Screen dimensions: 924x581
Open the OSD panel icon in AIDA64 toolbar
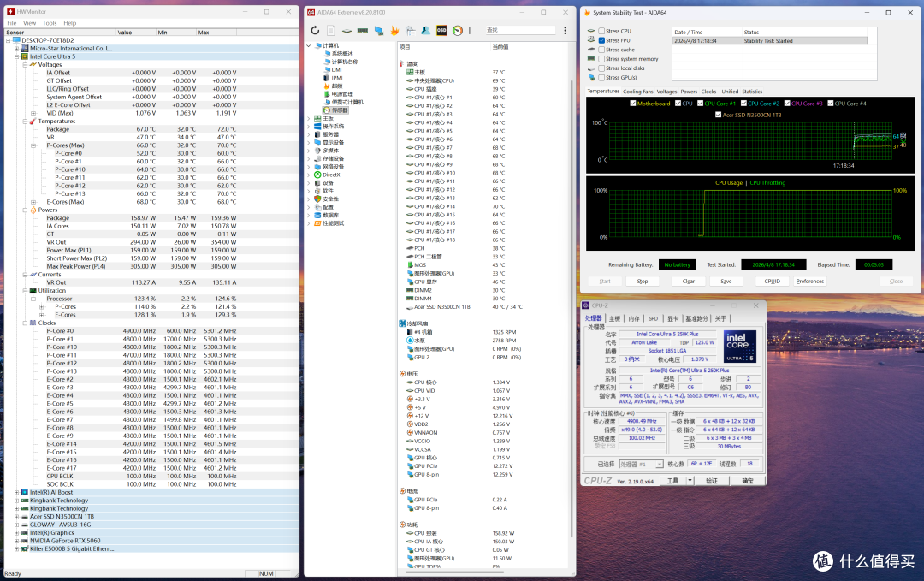point(441,30)
